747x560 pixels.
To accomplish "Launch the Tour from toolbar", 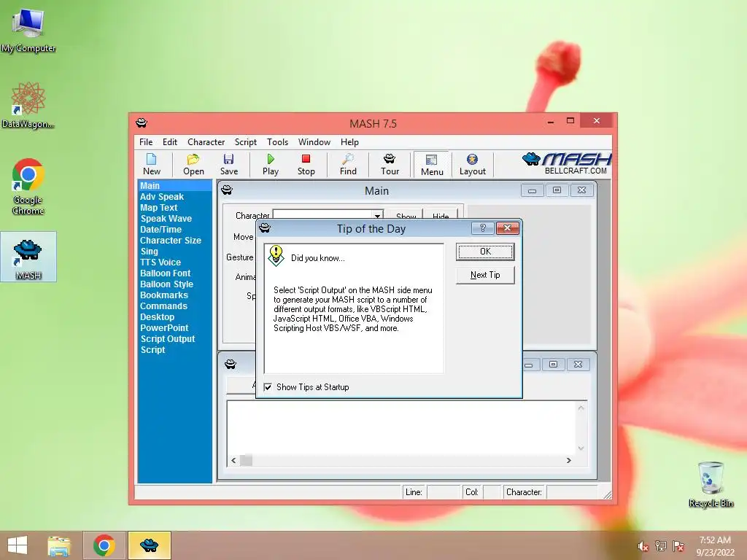I will tap(390, 164).
